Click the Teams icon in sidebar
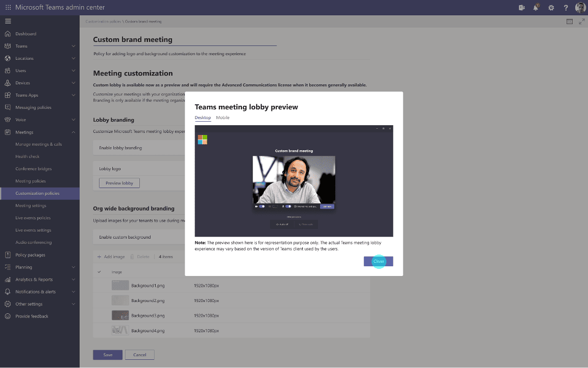The width and height of the screenshot is (588, 368). click(8, 46)
